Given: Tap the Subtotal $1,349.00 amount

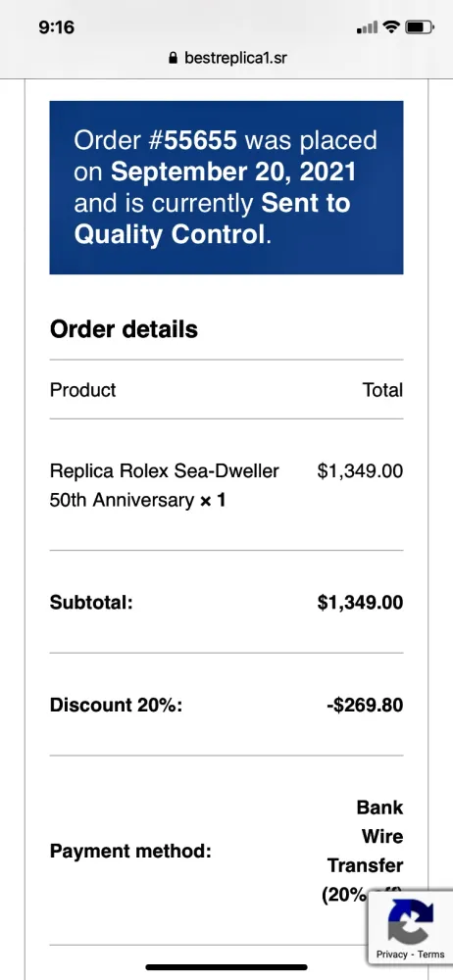Looking at the screenshot, I should [x=361, y=603].
